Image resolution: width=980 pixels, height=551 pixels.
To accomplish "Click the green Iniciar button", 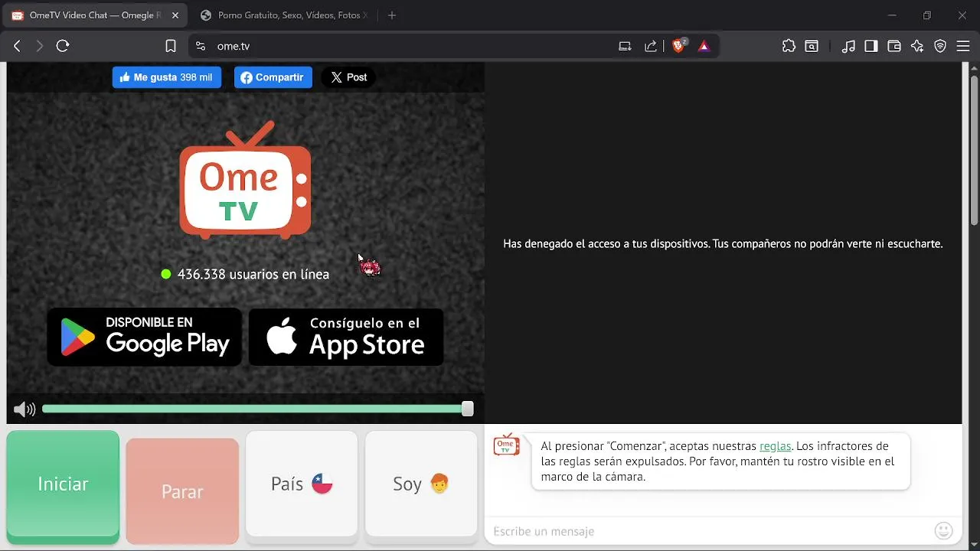I will tap(63, 487).
